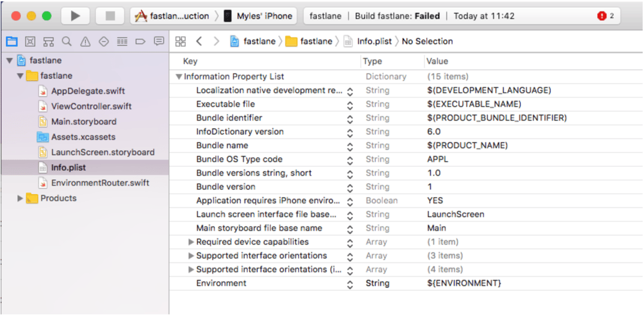The image size is (644, 317).
Task: Select the APPL value cell
Action: 438,159
